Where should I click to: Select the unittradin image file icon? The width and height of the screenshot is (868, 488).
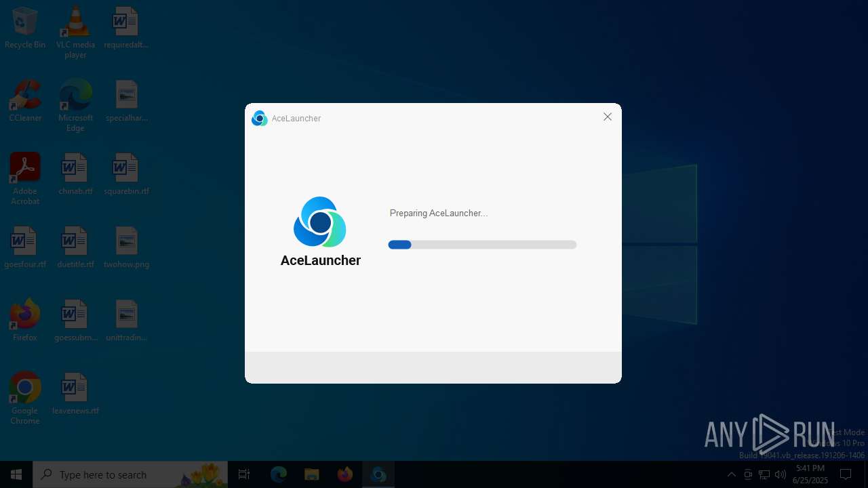(x=126, y=321)
